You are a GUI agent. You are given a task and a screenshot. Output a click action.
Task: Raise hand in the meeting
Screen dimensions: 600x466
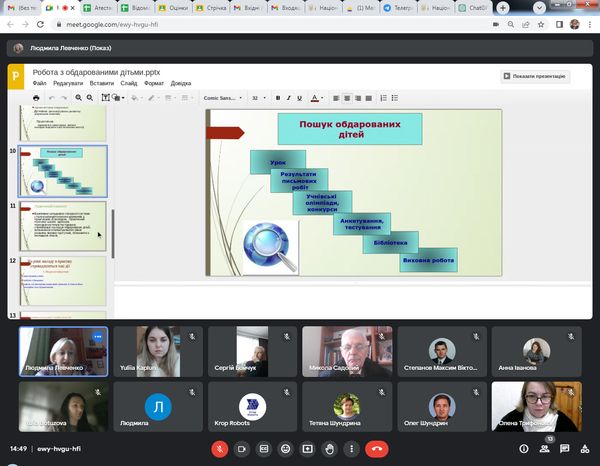pyautogui.click(x=330, y=449)
